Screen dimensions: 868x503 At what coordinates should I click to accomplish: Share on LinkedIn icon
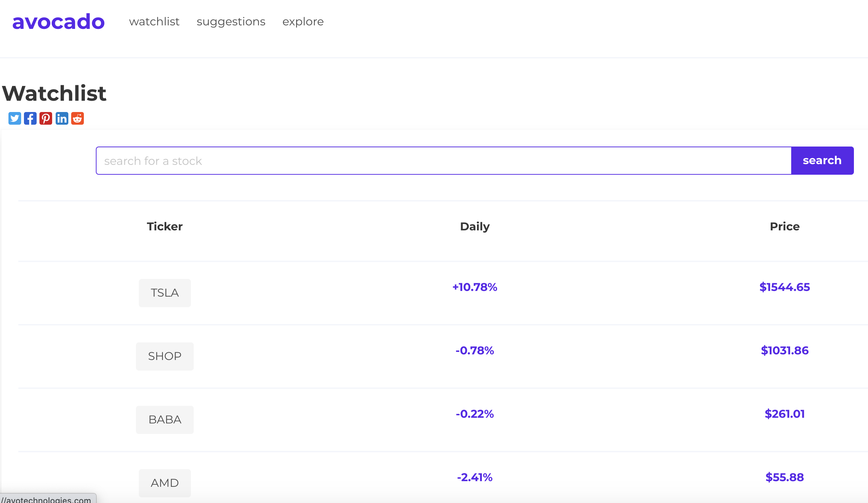[62, 118]
